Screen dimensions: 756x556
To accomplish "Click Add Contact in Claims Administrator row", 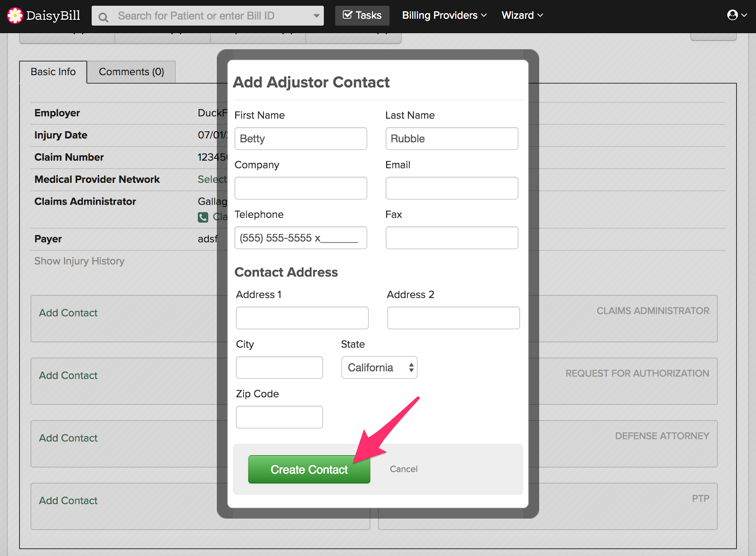I will coord(68,313).
